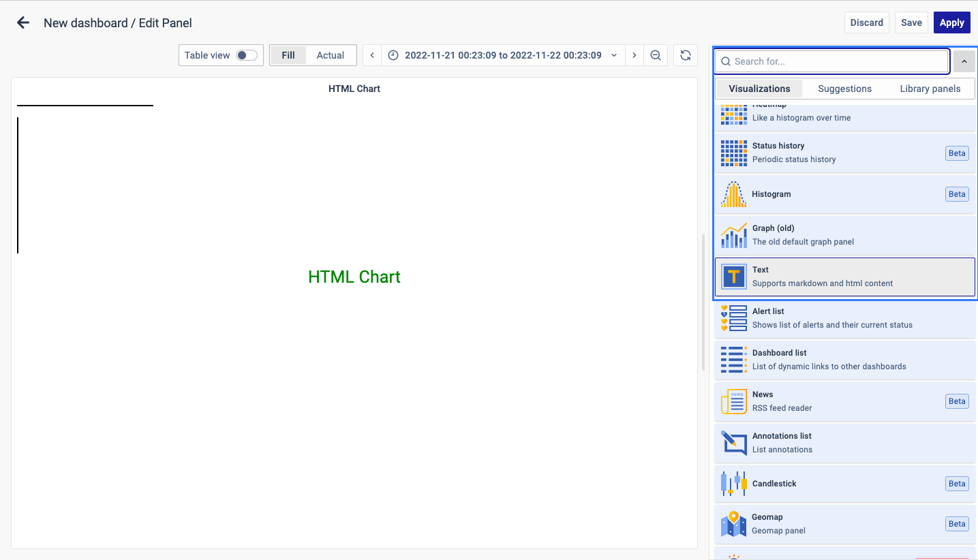Select the Alert list visualization icon

(733, 318)
